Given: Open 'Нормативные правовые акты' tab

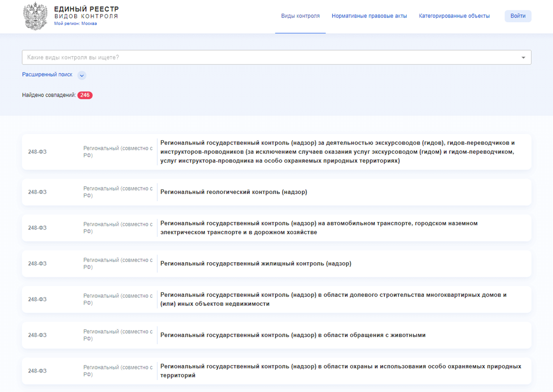Looking at the screenshot, I should click(369, 16).
